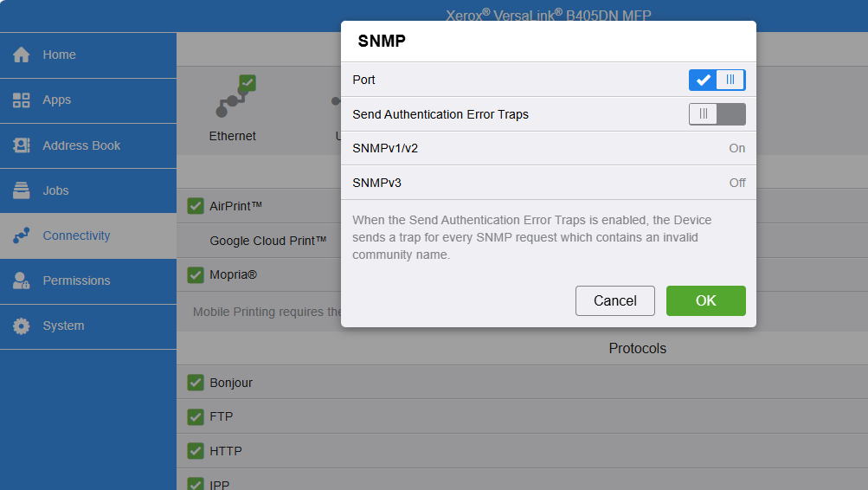868x490 pixels.
Task: Click the Permissions user-lock icon
Action: 22,280
